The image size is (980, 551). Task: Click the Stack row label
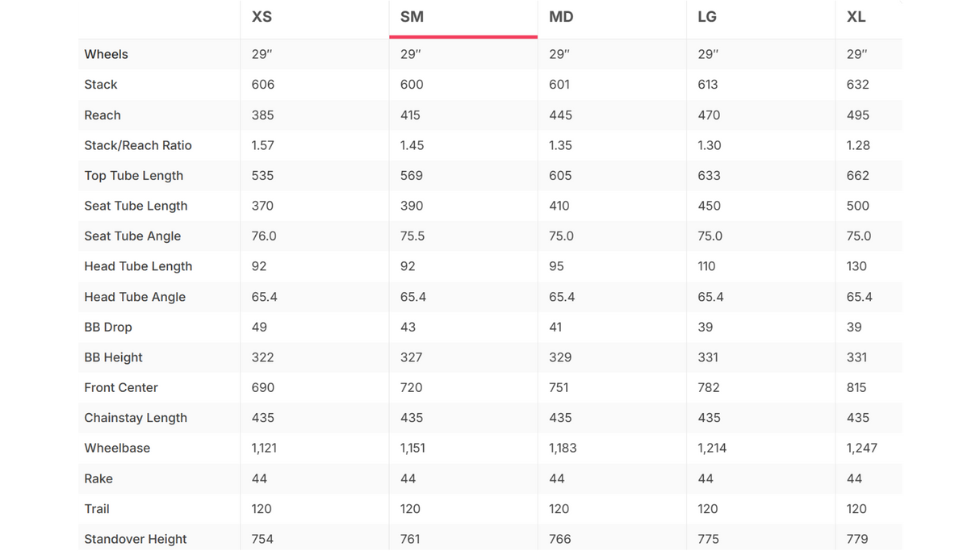coord(101,85)
